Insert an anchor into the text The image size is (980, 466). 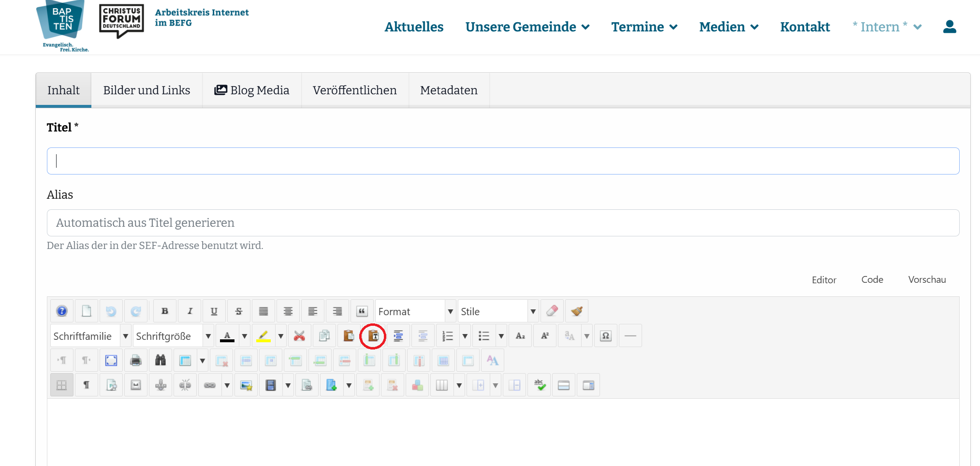coord(161,385)
